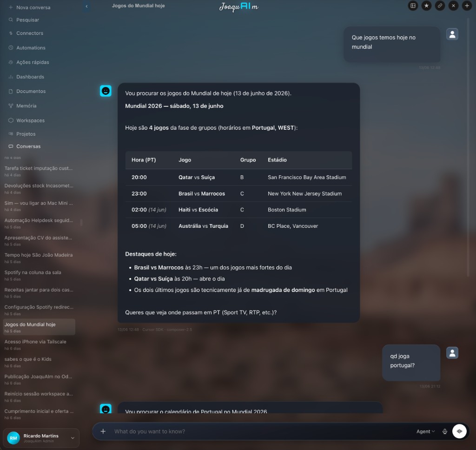476x450 pixels.
Task: Click the 'qd joga portugal?' message bubble
Action: click(x=411, y=363)
